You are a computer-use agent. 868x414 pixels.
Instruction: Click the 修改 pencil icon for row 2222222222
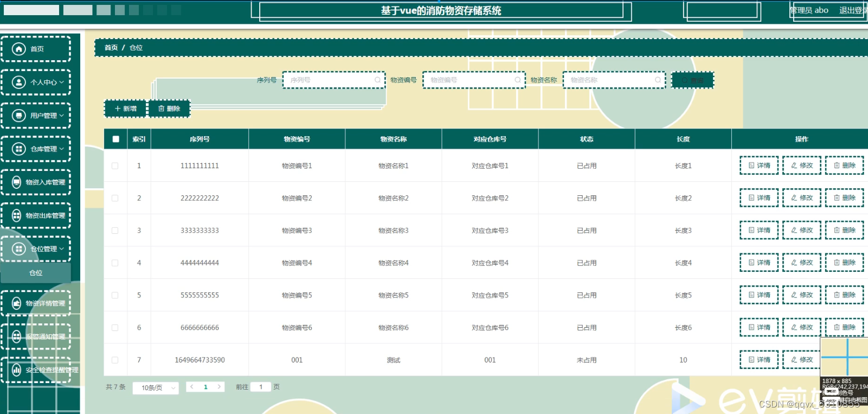point(794,198)
